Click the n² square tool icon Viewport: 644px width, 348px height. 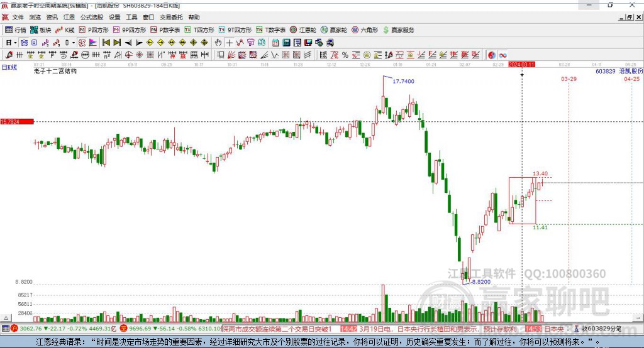point(107,55)
